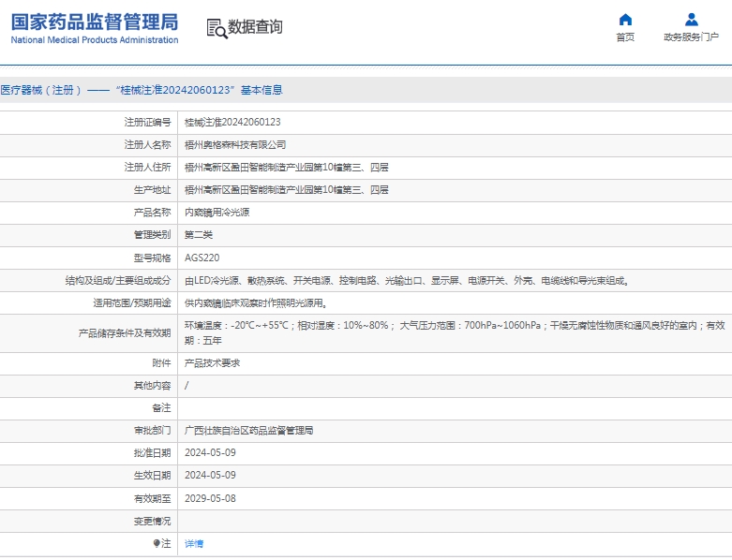Click the 注册人名称 row label

(x=147, y=145)
